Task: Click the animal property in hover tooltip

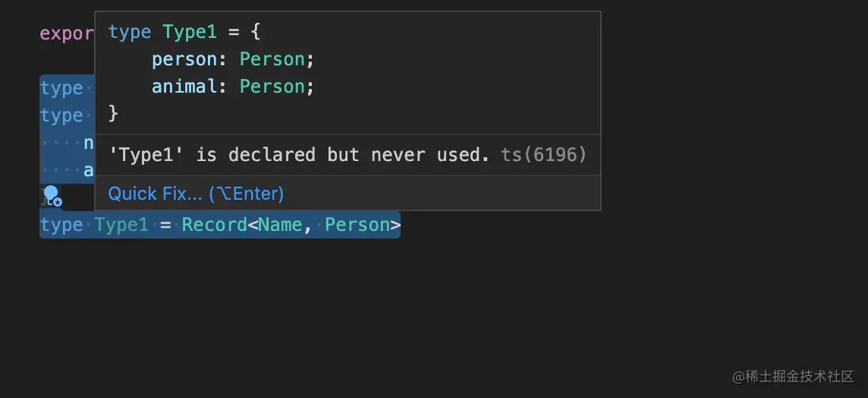Action: [185, 87]
